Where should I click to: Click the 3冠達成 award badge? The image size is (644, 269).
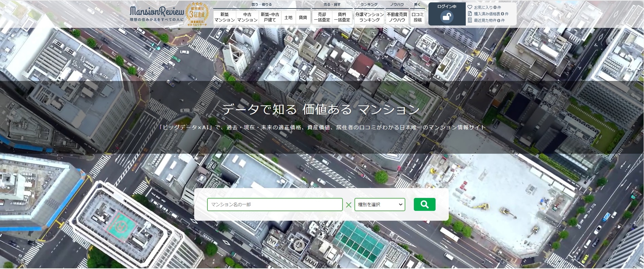click(x=197, y=14)
